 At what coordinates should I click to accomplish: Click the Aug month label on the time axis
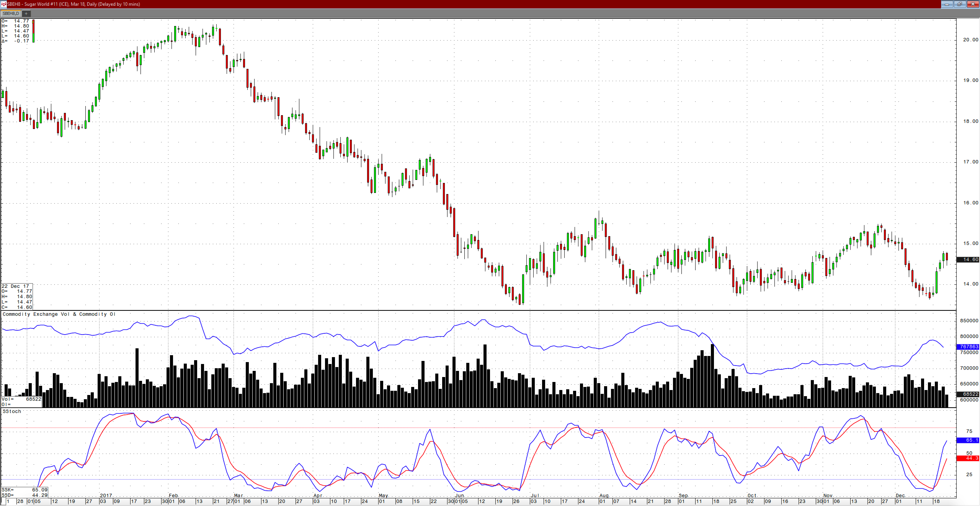click(604, 496)
